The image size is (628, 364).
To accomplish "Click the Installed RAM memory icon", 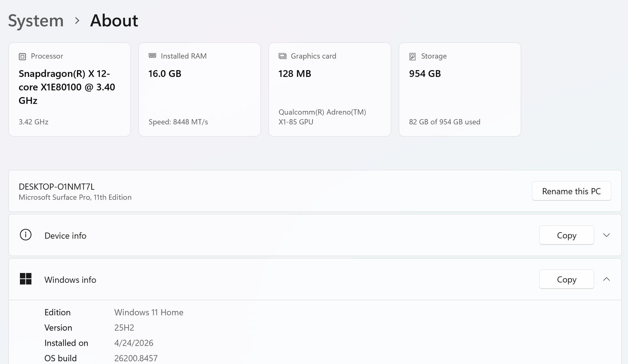I will point(152,56).
